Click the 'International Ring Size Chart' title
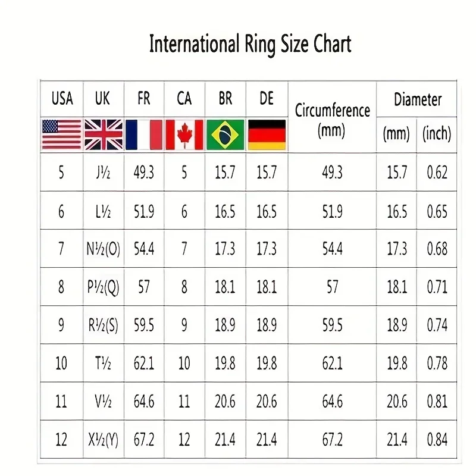Screen dimensions: 476x476 tap(250, 44)
